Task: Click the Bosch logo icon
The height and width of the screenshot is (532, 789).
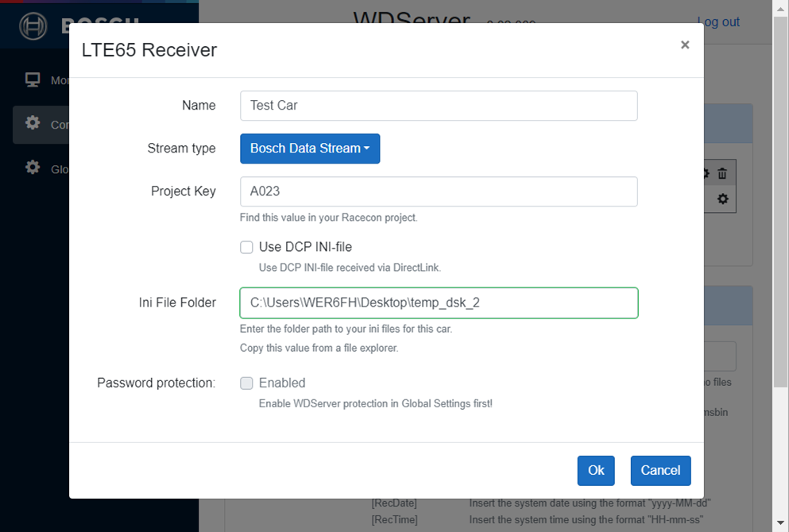Action: tap(33, 27)
